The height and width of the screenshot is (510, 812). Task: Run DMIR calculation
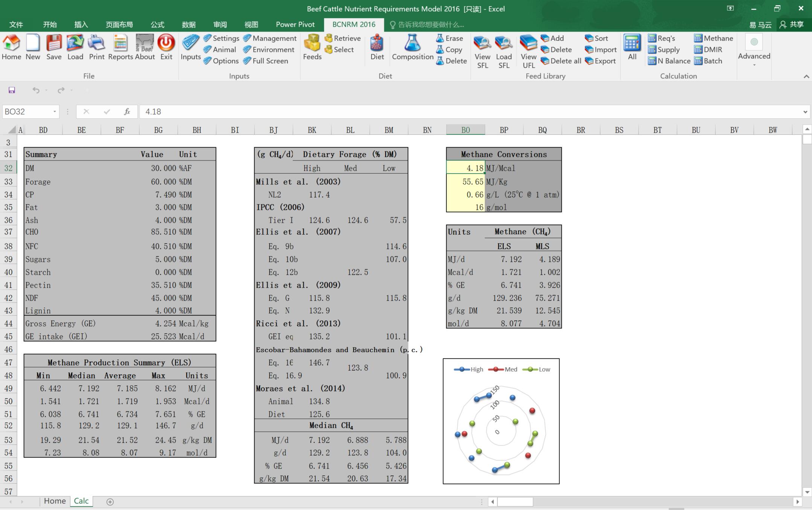coord(708,49)
